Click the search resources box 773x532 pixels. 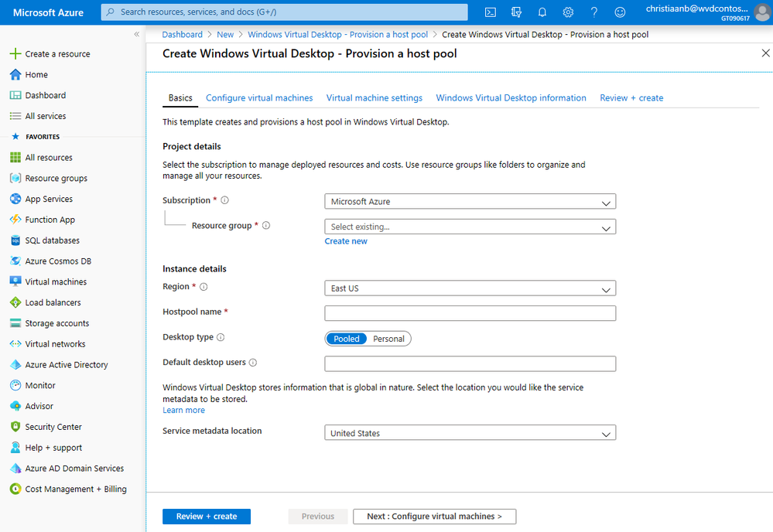(285, 12)
